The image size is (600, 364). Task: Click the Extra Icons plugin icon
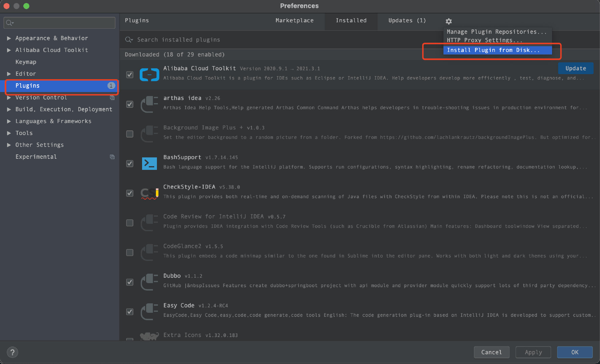click(x=149, y=336)
